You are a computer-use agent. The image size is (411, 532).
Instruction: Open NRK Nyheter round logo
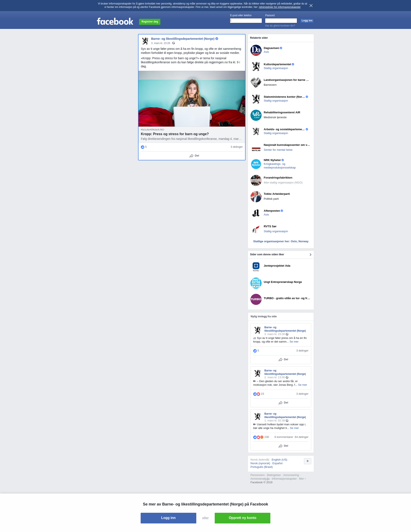tap(256, 164)
